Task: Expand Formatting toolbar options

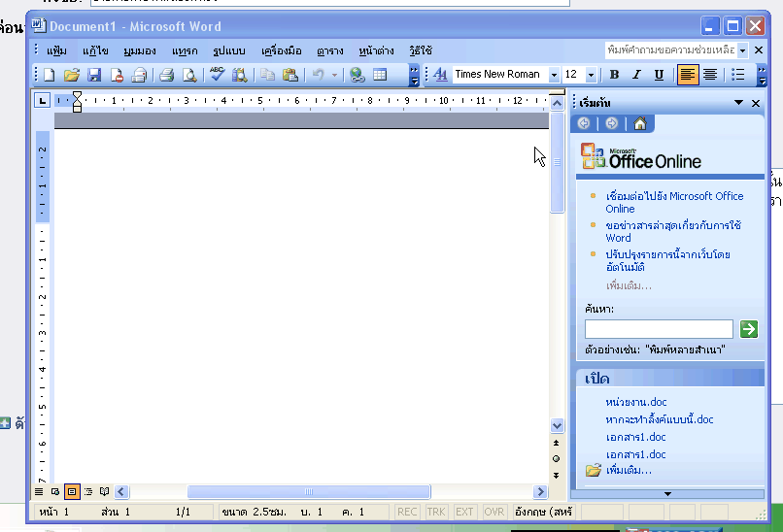Action: coord(761,75)
